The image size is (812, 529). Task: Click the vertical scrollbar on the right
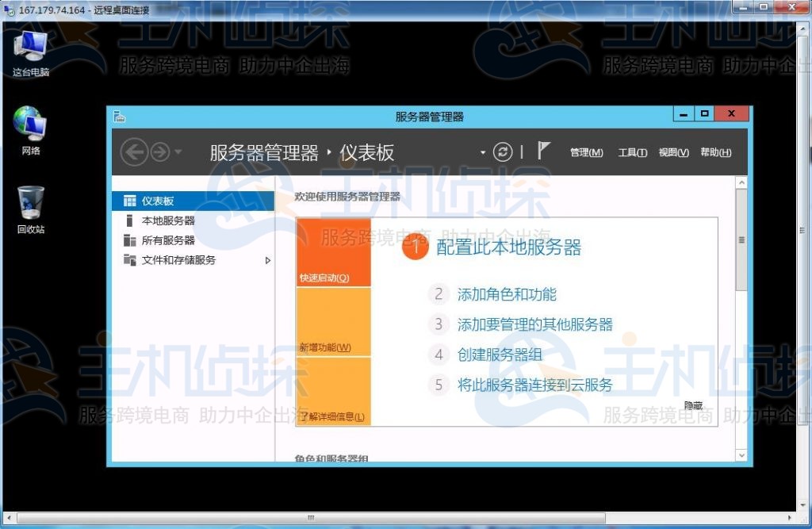[741, 238]
